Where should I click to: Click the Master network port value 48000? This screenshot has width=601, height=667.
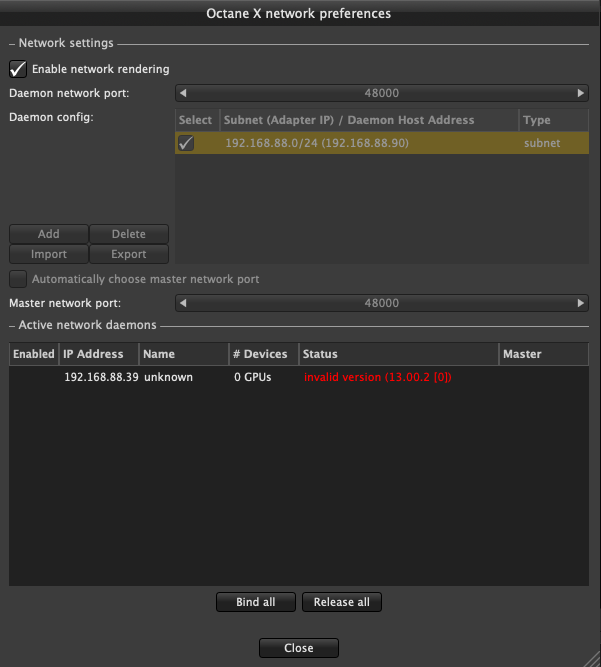(382, 303)
